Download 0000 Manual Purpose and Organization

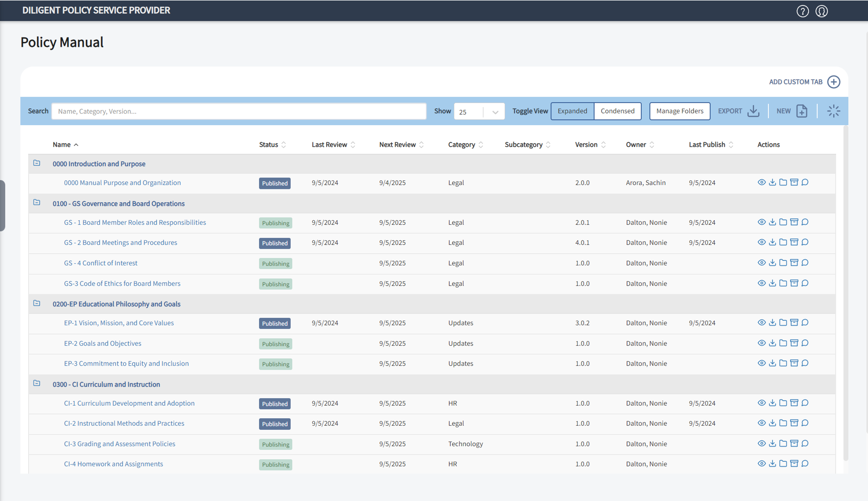coord(772,182)
